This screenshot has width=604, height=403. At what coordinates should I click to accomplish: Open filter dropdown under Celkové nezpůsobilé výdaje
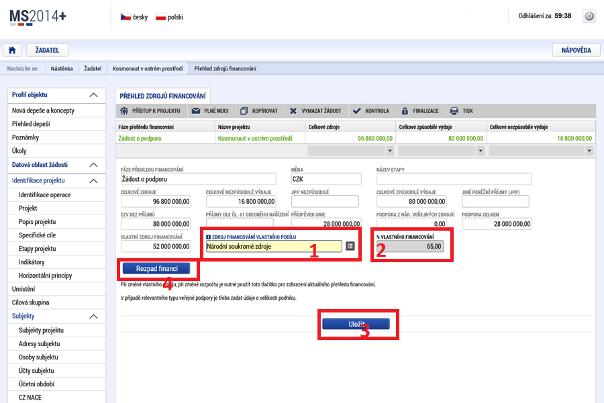589,151
